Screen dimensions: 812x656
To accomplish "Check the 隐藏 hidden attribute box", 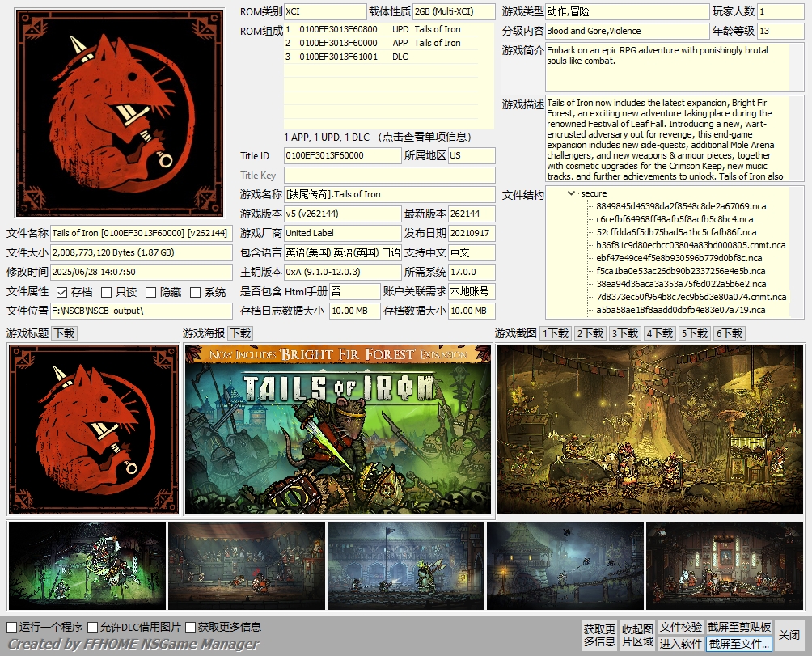I will pyautogui.click(x=151, y=293).
